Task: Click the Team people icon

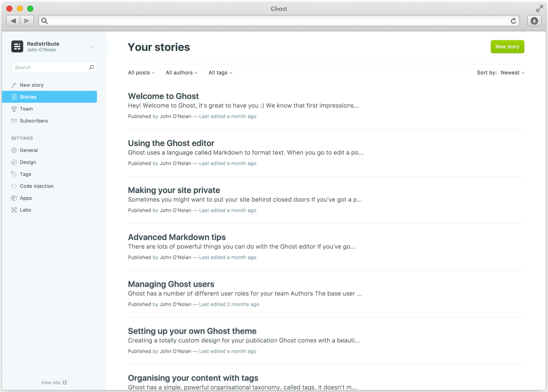Action: [x=14, y=109]
